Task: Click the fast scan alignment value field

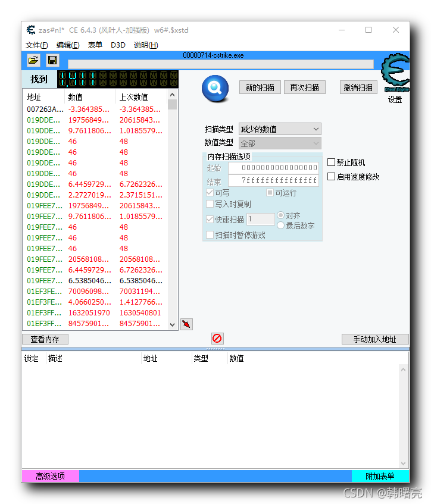Action: click(x=261, y=220)
